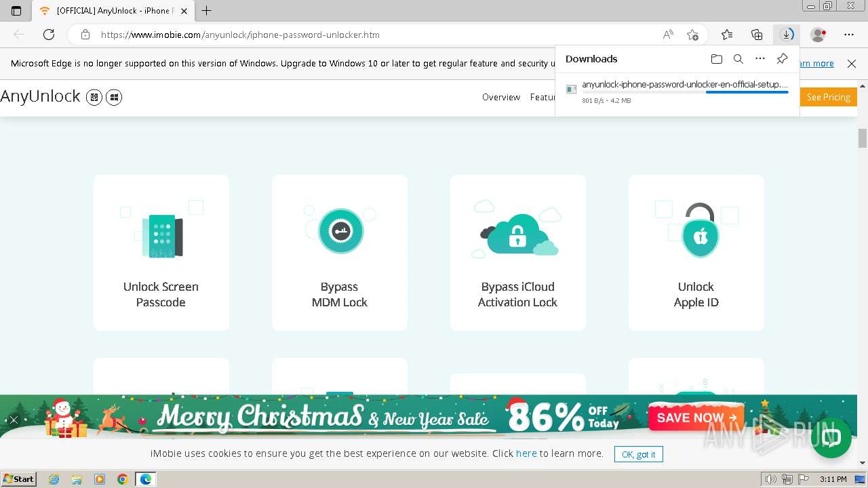
Task: Click Save Now on sale banner
Action: 696,418
